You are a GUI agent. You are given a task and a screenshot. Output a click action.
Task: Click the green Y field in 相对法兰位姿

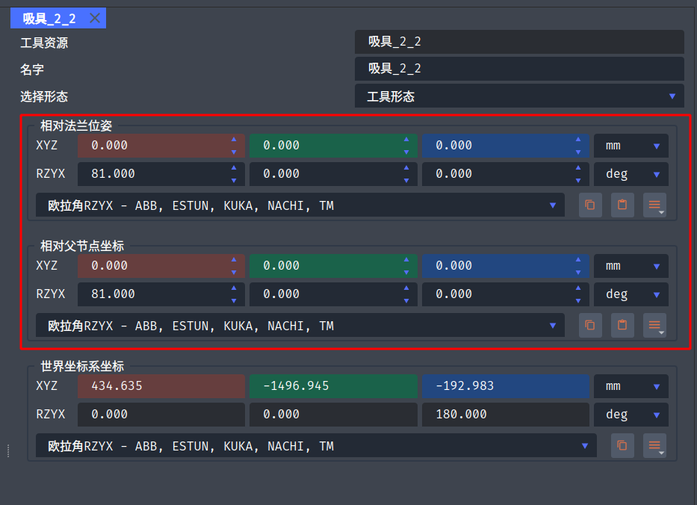point(333,145)
